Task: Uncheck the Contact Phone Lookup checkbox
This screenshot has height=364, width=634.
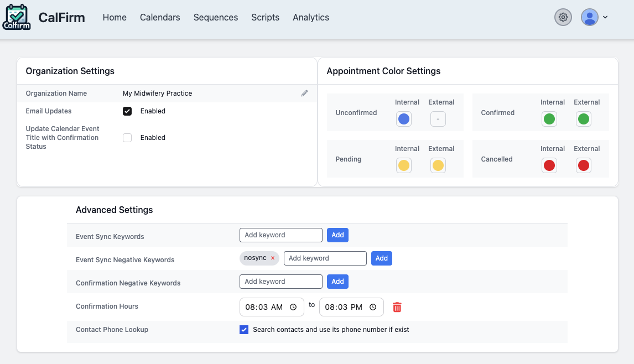Action: pos(244,330)
